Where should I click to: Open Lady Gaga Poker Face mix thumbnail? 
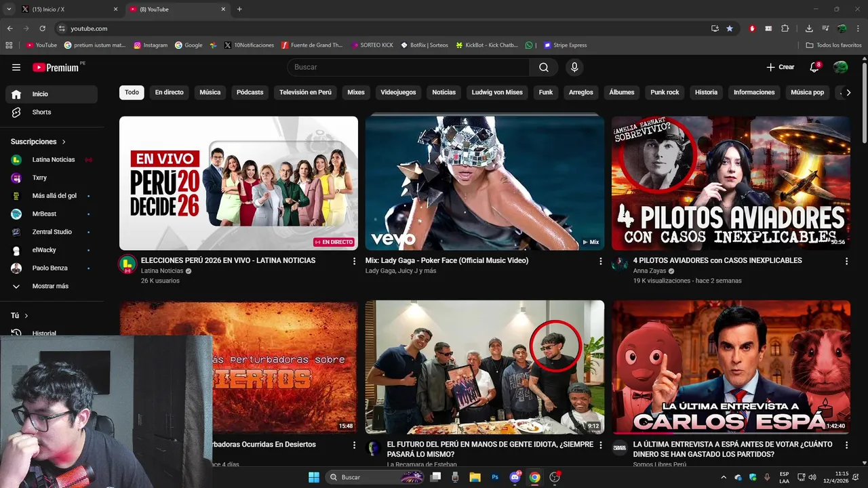tap(485, 183)
